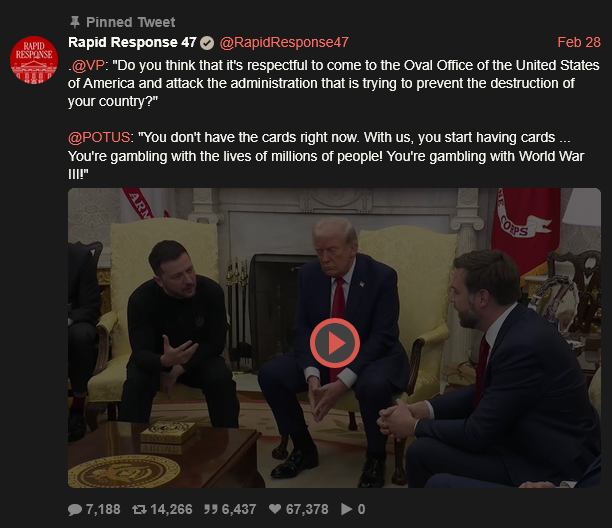Click the pin icon beside Pinned Tweet
The height and width of the screenshot is (528, 612).
tap(75, 22)
